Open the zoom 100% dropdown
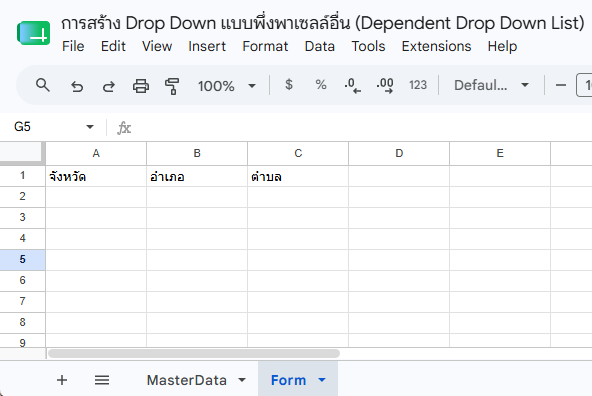Screen dimensions: 592x396 [227, 86]
